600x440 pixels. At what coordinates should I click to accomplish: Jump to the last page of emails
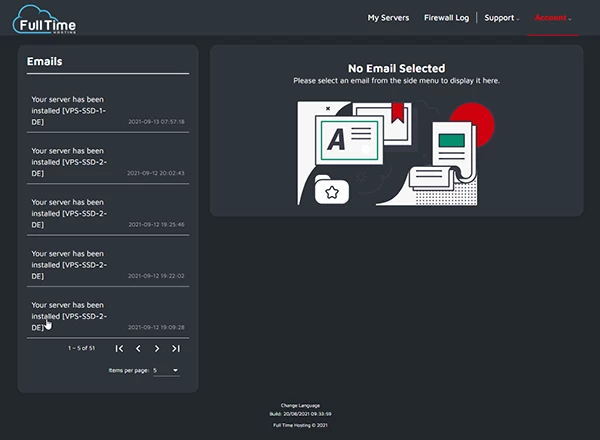176,348
